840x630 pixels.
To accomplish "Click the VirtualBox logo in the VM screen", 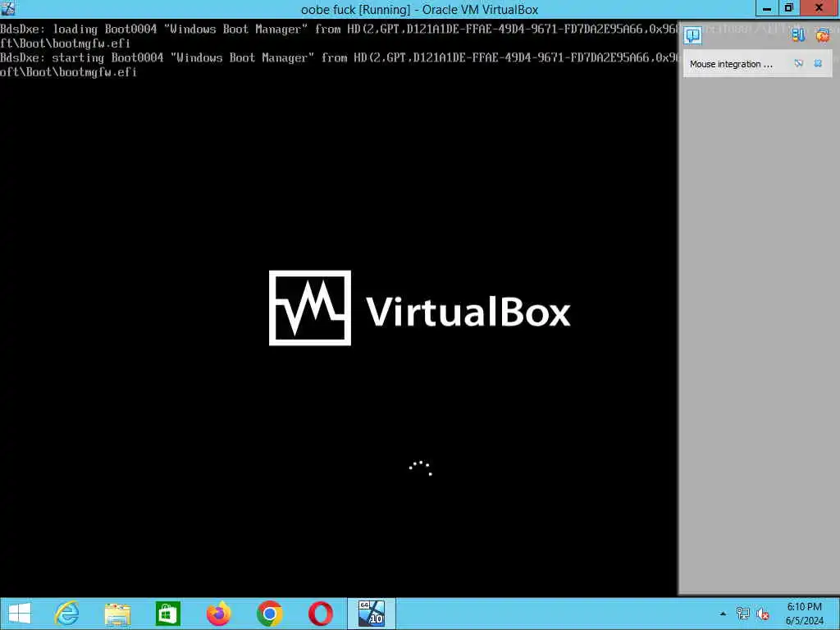I will click(419, 308).
